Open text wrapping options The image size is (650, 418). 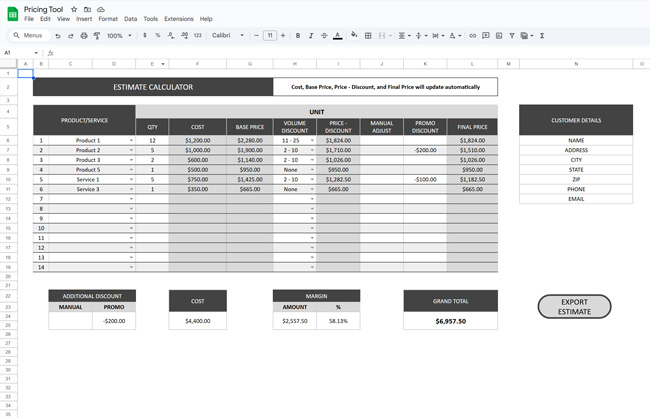tap(438, 36)
